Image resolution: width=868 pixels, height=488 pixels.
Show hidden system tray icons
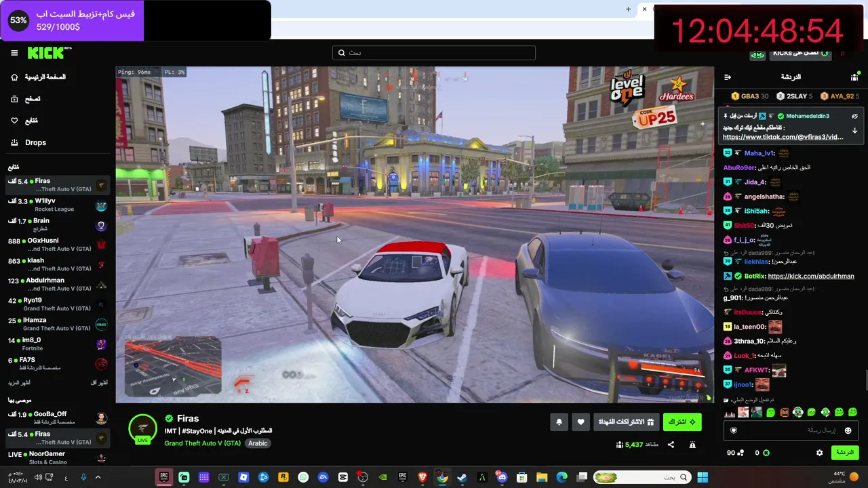pyautogui.click(x=98, y=477)
